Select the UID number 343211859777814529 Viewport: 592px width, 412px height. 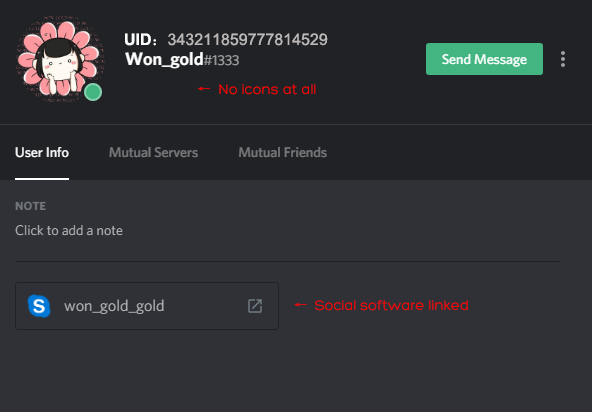[248, 40]
